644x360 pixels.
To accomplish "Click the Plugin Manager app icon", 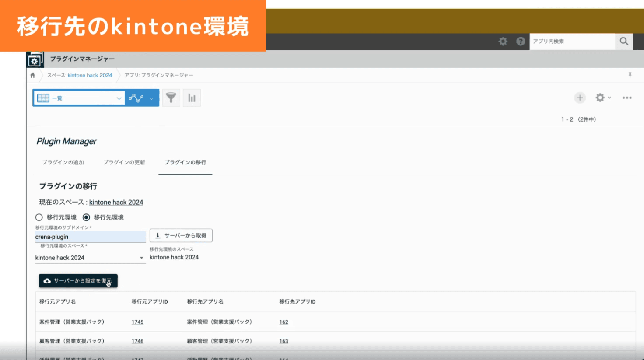I will click(x=35, y=59).
